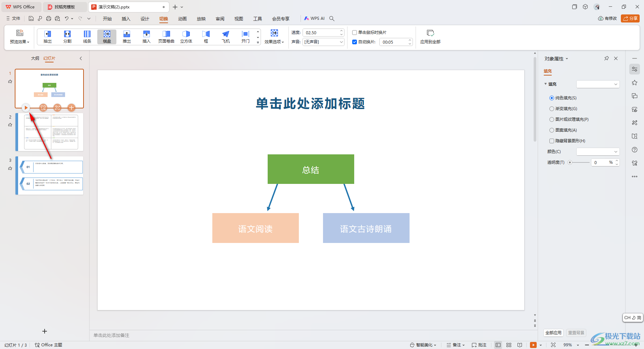This screenshot has width=644, height=349.
Task: Select the 立方体 transition effect
Action: tap(186, 37)
